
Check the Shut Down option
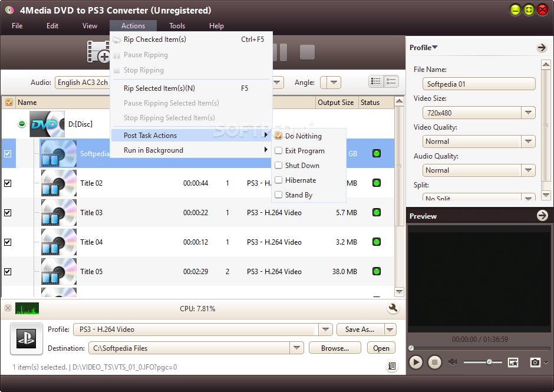point(309,166)
